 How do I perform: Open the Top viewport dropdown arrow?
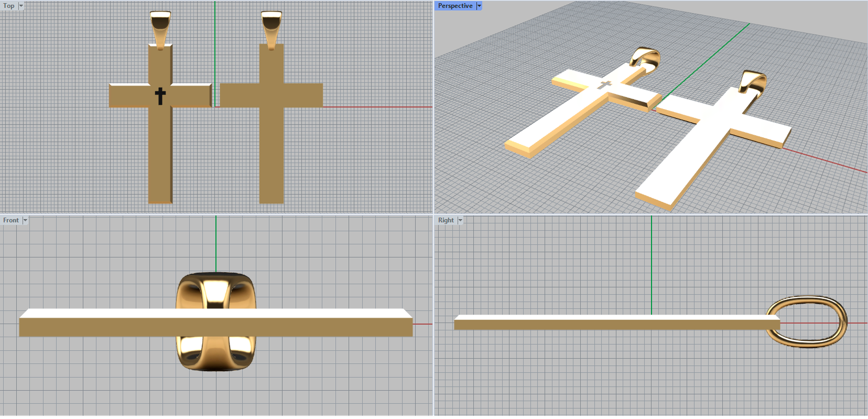(21, 6)
